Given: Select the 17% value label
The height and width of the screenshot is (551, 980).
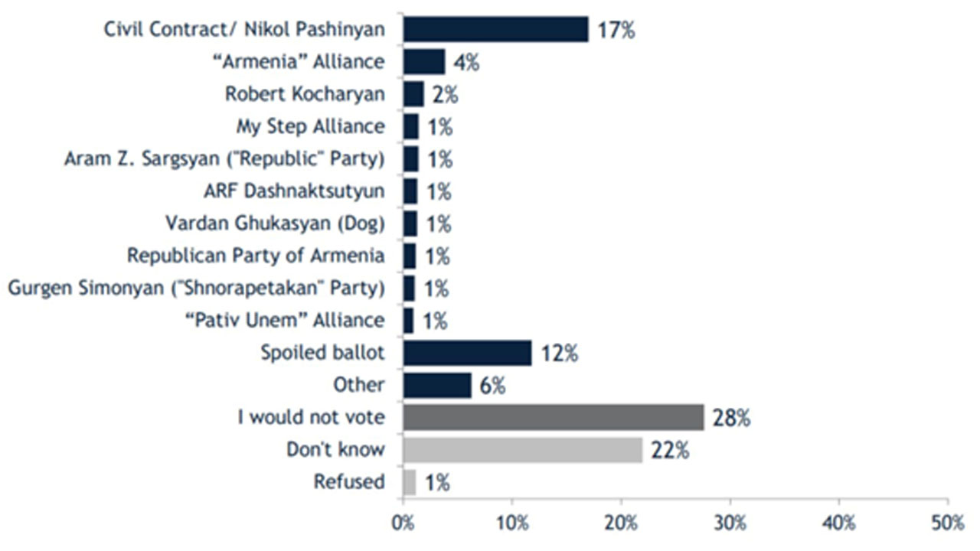Looking at the screenshot, I should click(616, 30).
